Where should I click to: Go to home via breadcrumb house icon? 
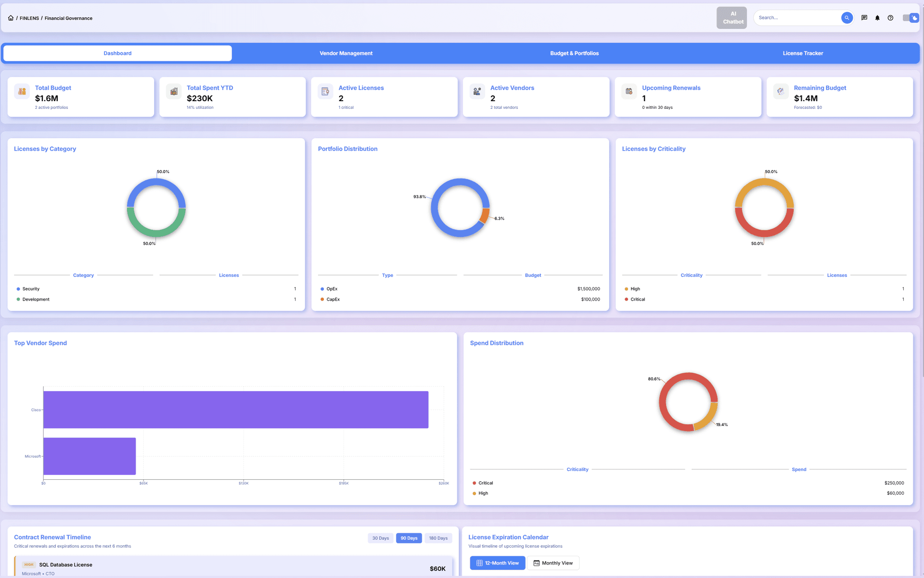point(11,18)
